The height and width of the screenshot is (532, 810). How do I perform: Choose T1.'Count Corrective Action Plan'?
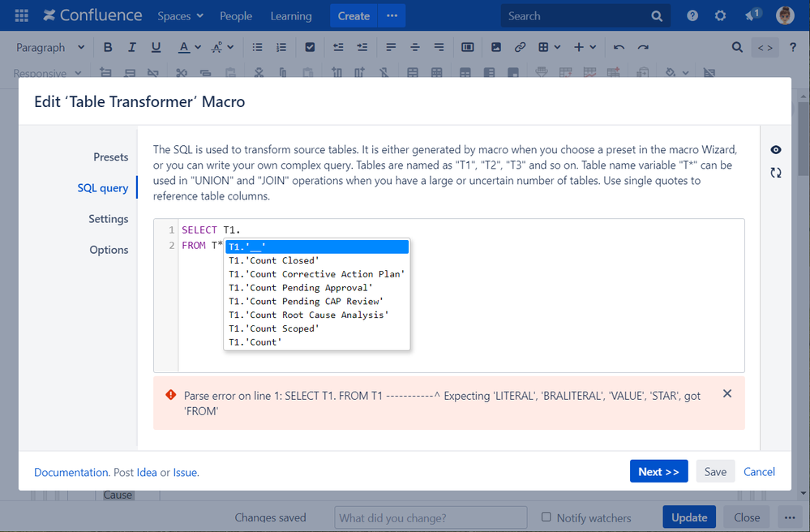(317, 274)
